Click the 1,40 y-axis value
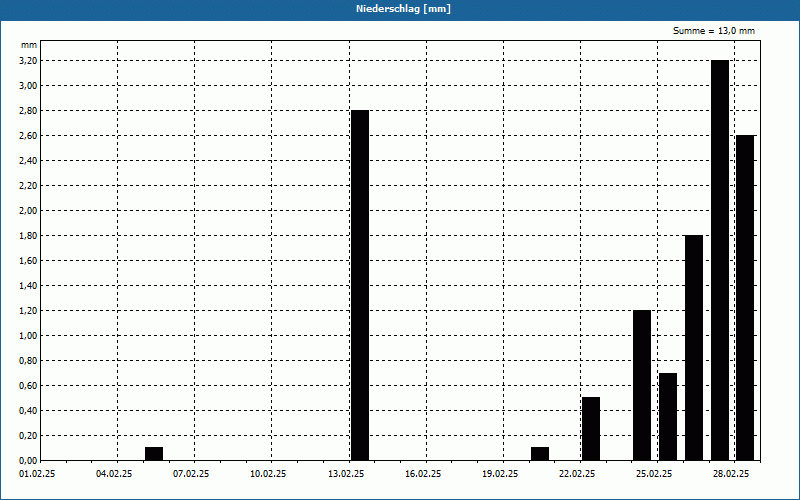800x500 pixels. pyautogui.click(x=28, y=286)
